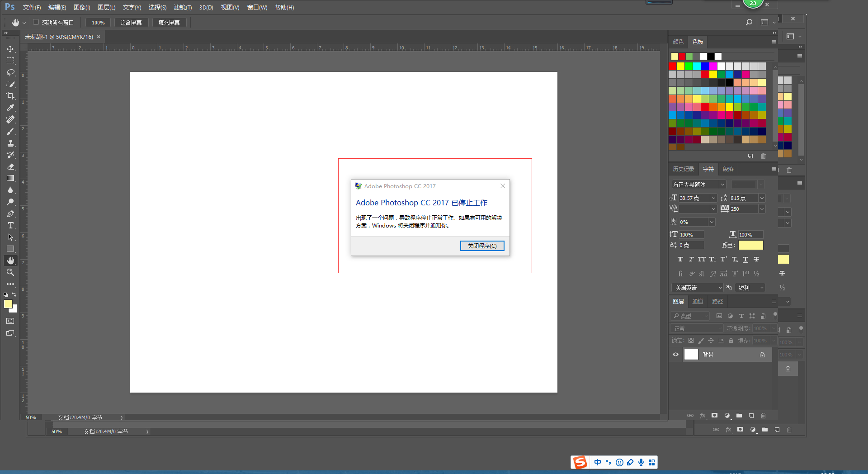Enable the 滚动所有窗口 checkbox

(x=36, y=22)
